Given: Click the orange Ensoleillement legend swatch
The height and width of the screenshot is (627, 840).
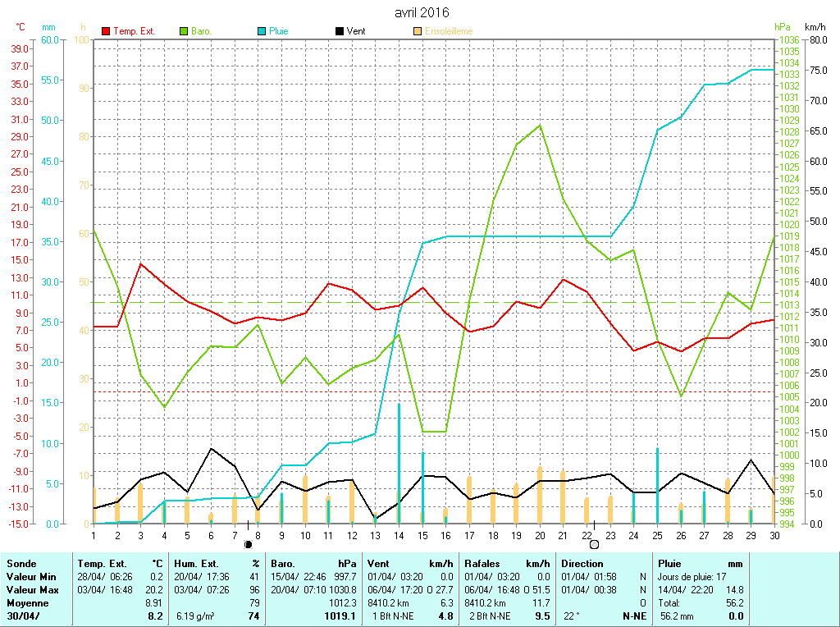Looking at the screenshot, I should pyautogui.click(x=418, y=31).
